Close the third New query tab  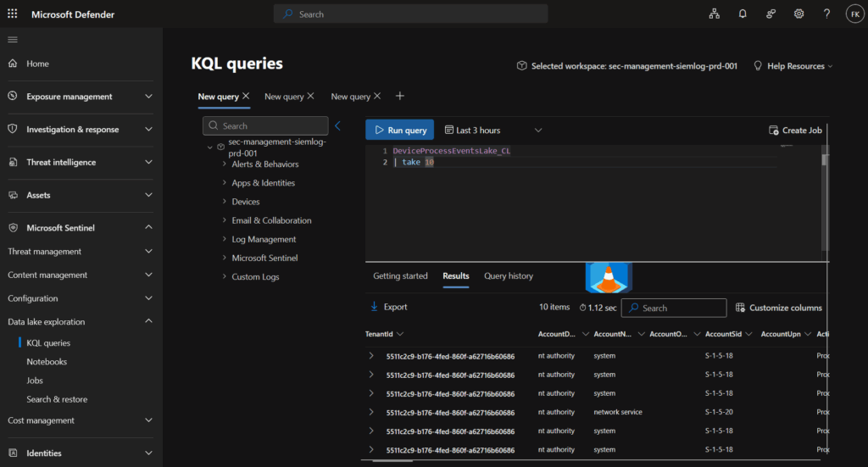click(x=377, y=96)
